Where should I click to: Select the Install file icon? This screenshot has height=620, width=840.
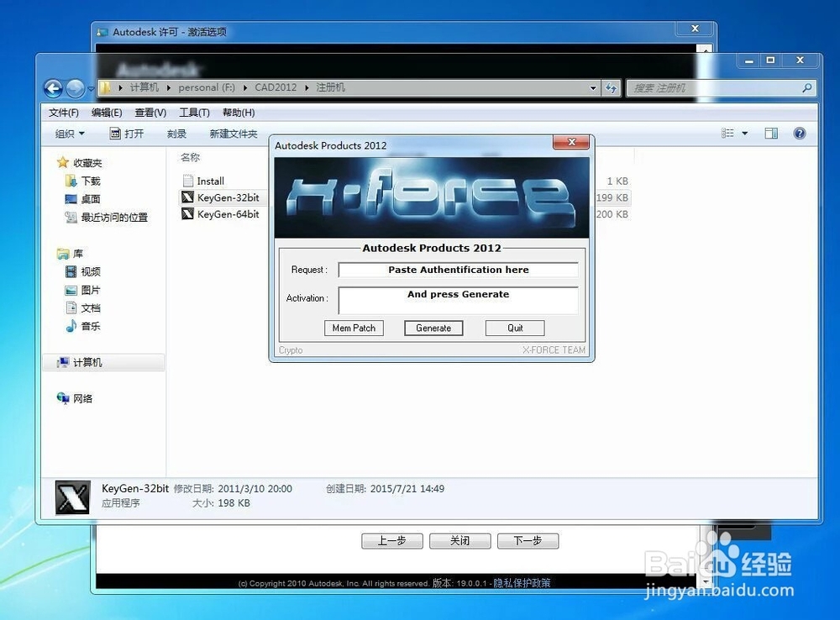(x=187, y=181)
